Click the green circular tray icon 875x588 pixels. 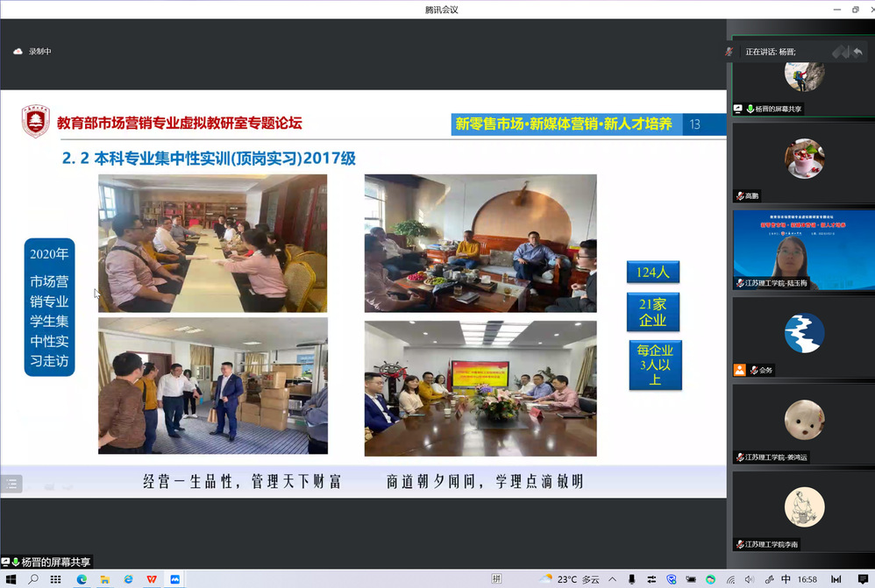pyautogui.click(x=710, y=579)
